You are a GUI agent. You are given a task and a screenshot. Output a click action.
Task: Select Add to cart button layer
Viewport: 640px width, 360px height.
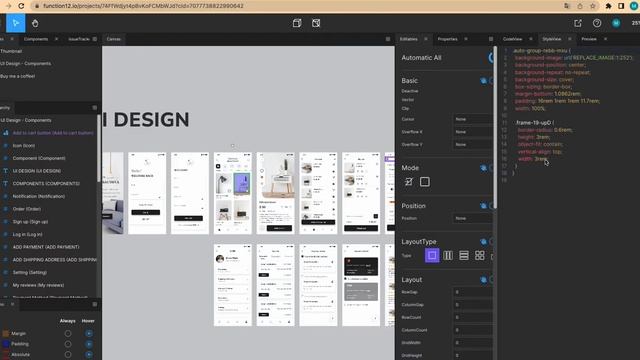tap(53, 133)
